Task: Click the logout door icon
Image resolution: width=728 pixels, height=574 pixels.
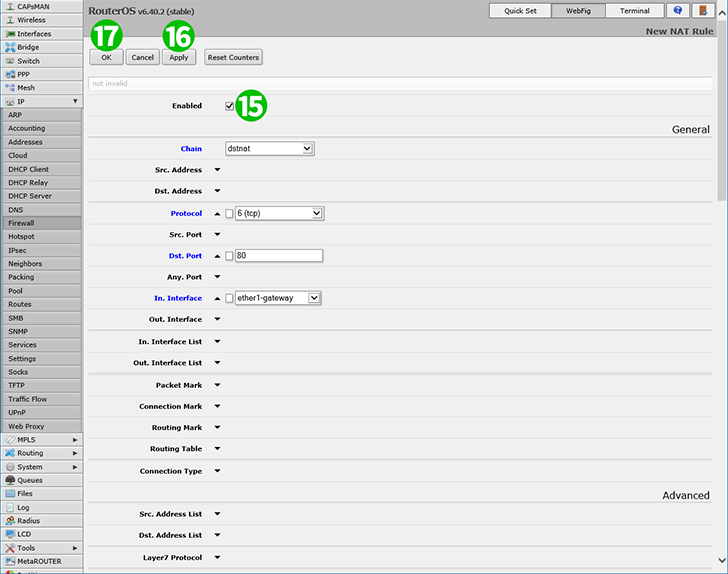Action: click(x=703, y=11)
